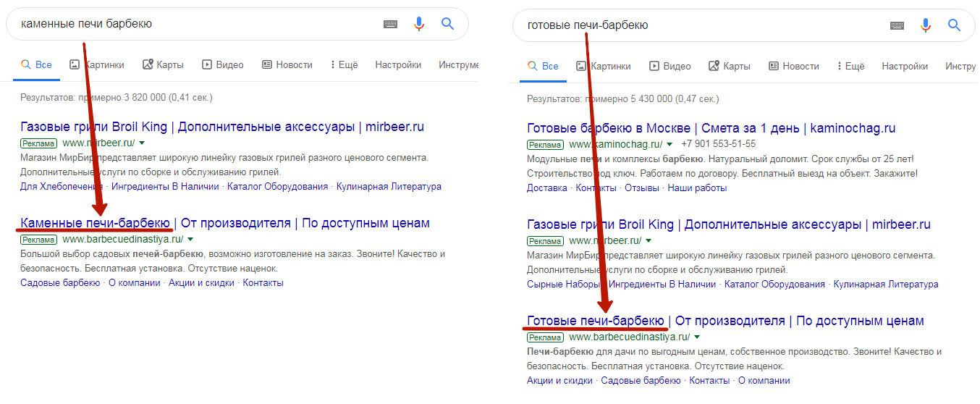Image resolution: width=980 pixels, height=404 pixels.
Task: Open ad 'Готовые барбекю в Москве' kaminochag.ru
Action: click(x=711, y=128)
